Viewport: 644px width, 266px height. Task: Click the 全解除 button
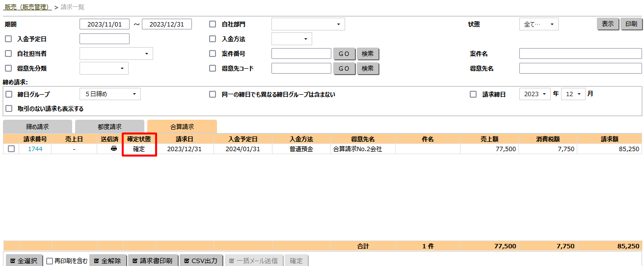(107, 261)
